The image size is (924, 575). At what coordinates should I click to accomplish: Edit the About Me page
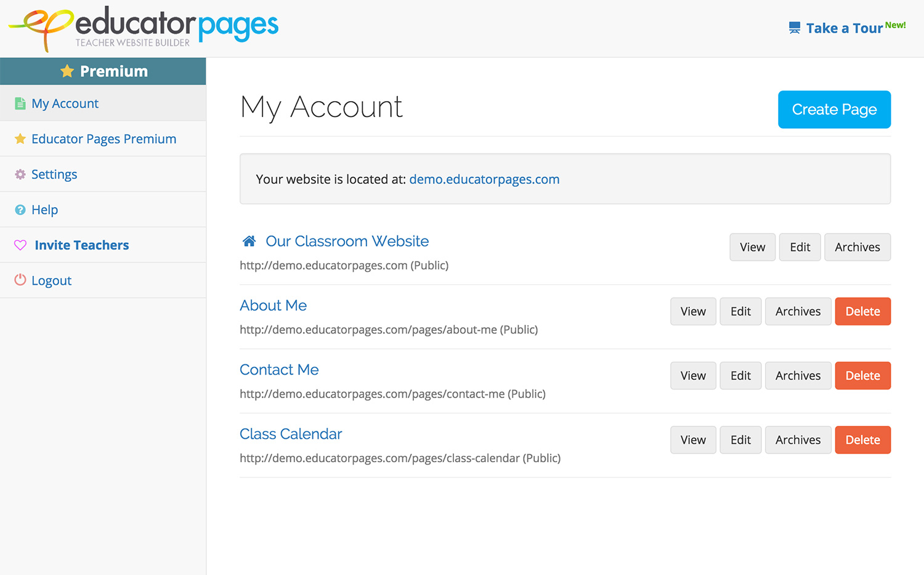coord(740,311)
